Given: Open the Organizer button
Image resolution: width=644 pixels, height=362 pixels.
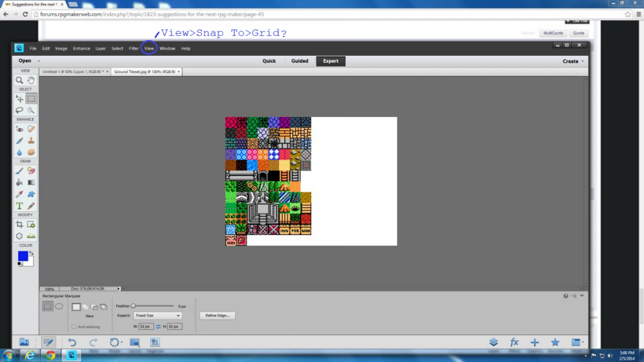Looking at the screenshot, I should point(155,342).
